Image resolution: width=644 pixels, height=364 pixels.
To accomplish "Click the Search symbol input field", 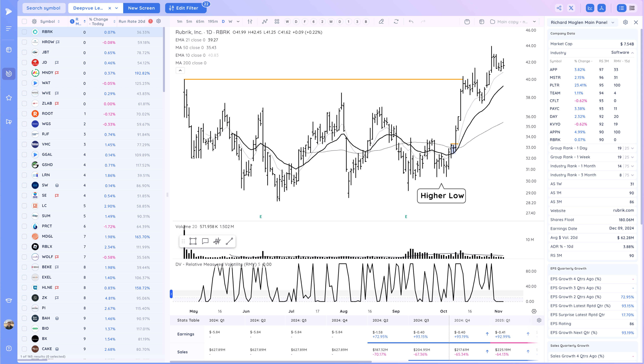I will pos(44,8).
